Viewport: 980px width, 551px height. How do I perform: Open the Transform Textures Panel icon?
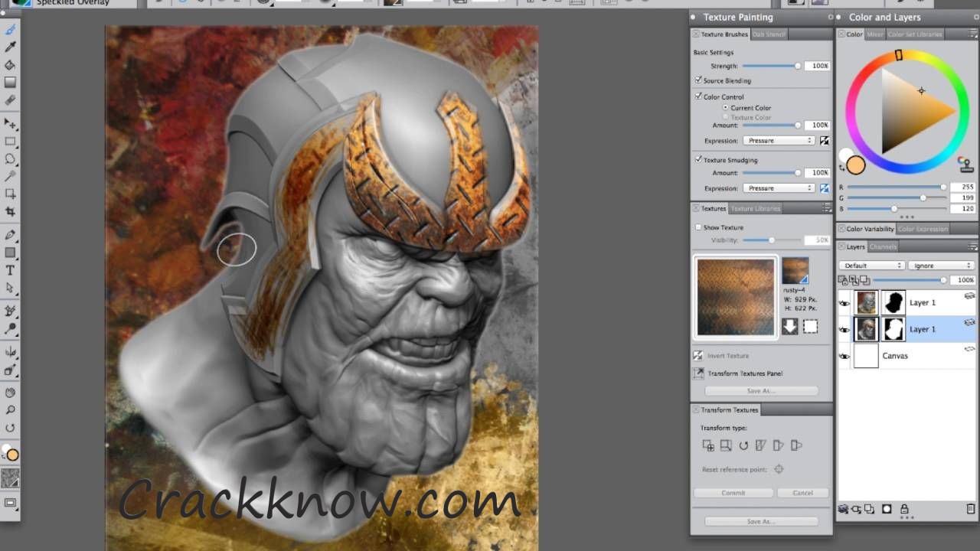698,373
